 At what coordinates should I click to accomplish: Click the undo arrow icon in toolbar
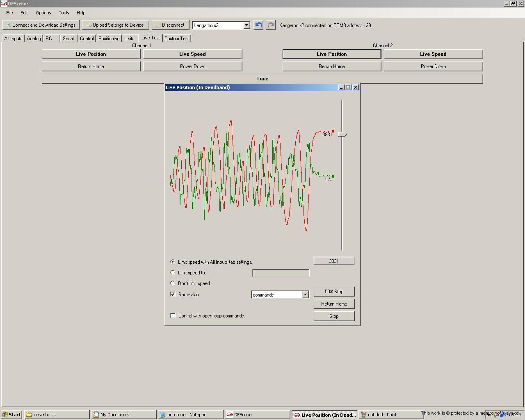[x=258, y=25]
